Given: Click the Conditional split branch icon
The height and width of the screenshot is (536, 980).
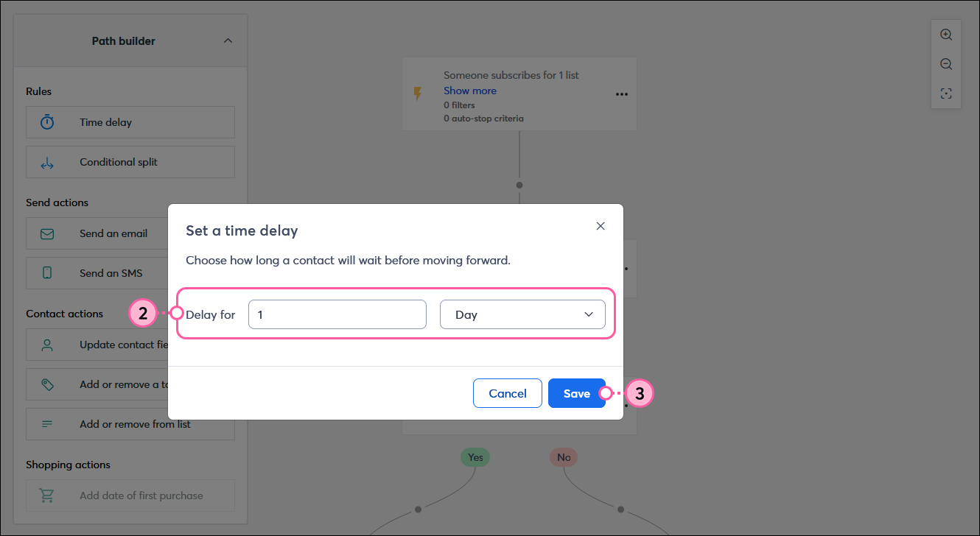Looking at the screenshot, I should 46,162.
